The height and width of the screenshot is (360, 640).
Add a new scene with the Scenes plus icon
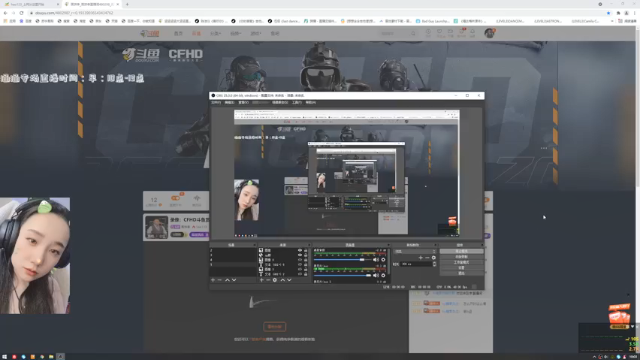[213, 280]
